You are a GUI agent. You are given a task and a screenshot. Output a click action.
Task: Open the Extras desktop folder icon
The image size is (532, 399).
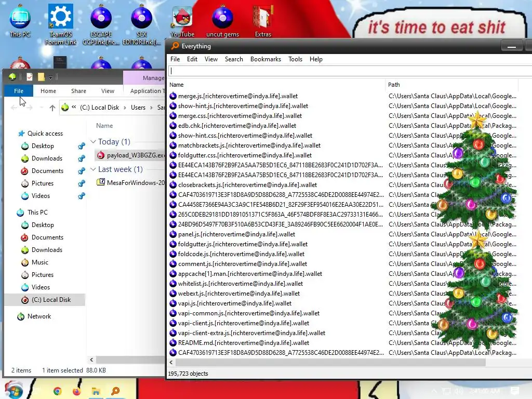tap(263, 21)
